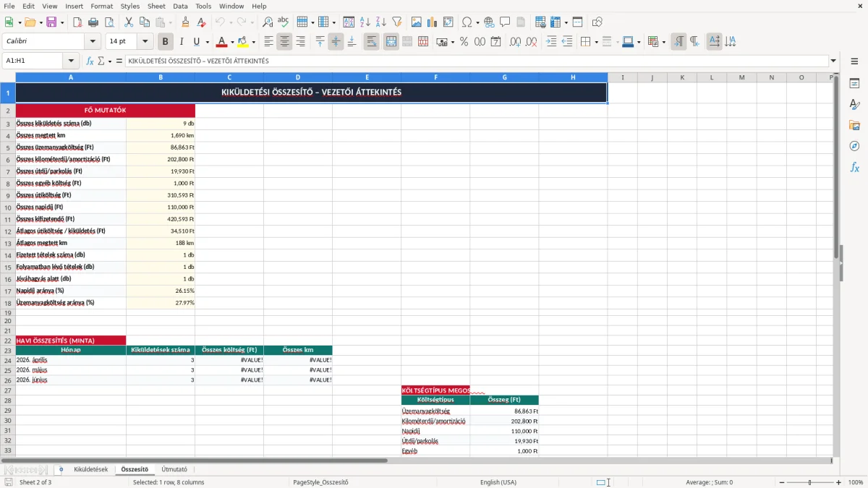Open sidebar Functions panel
This screenshot has height=488, width=868.
tap(854, 167)
